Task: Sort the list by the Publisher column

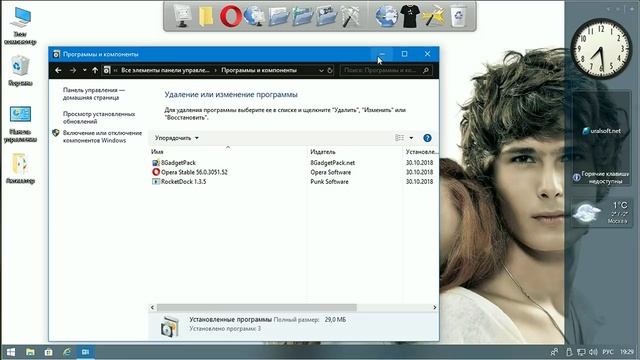Action: pos(354,152)
